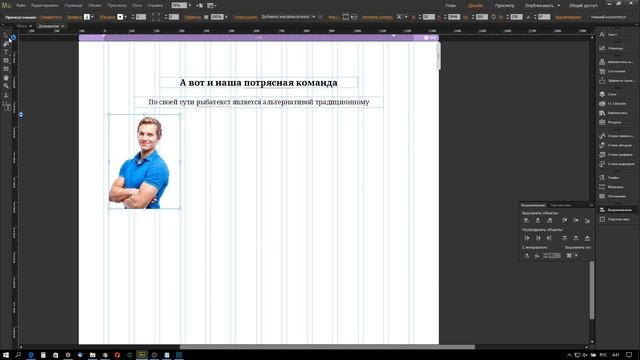Switch to Дизайн mode
The image size is (640, 360).
pos(475,6)
